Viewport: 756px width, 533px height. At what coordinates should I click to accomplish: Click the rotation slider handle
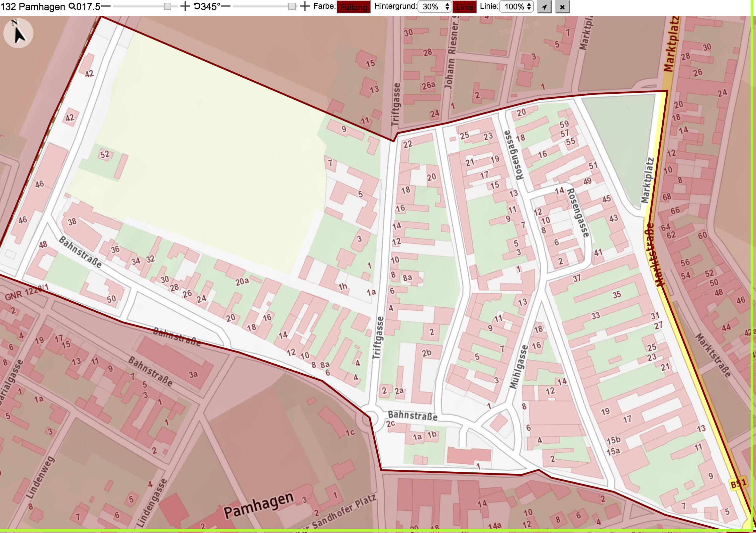point(292,6)
